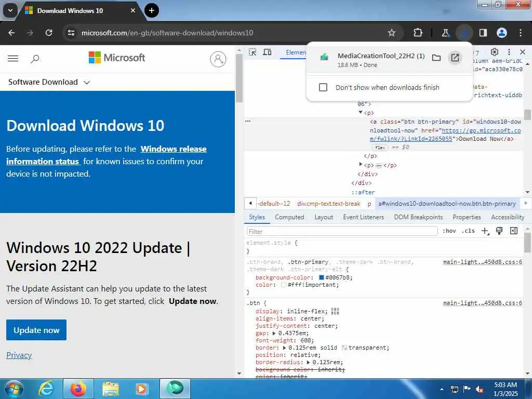This screenshot has width=532, height=399.
Task: Go back to previous page
Action: pos(11,33)
